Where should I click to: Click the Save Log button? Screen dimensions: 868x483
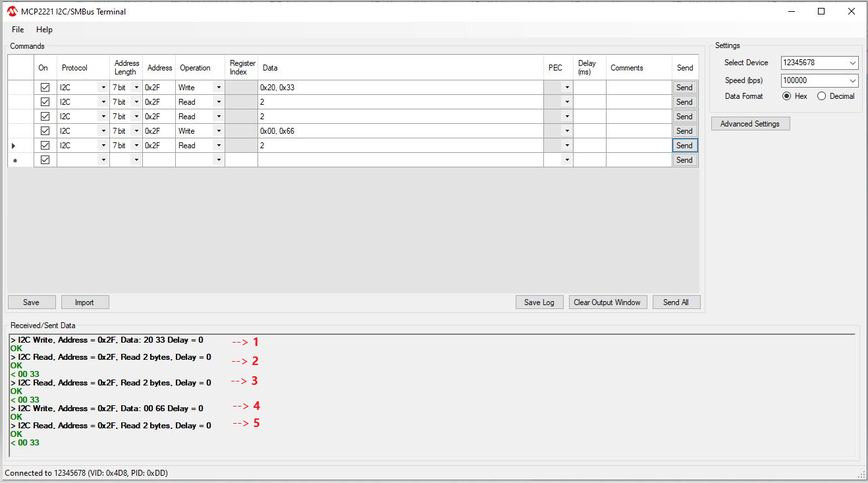539,302
